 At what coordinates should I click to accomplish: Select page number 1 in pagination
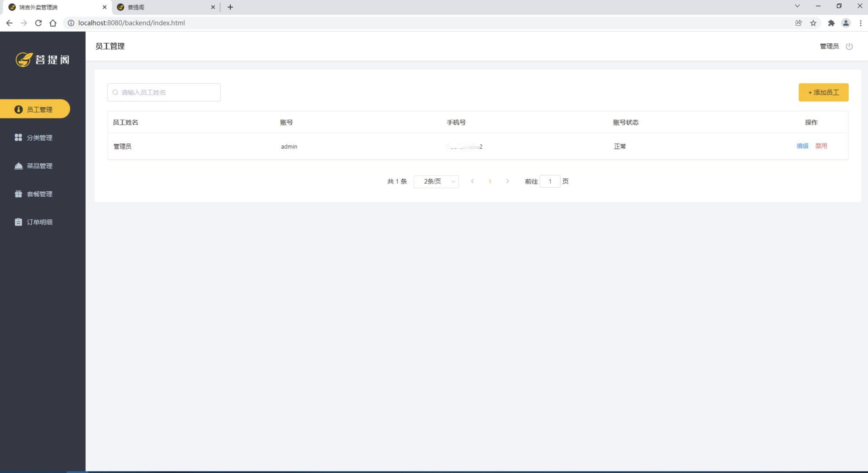point(490,182)
